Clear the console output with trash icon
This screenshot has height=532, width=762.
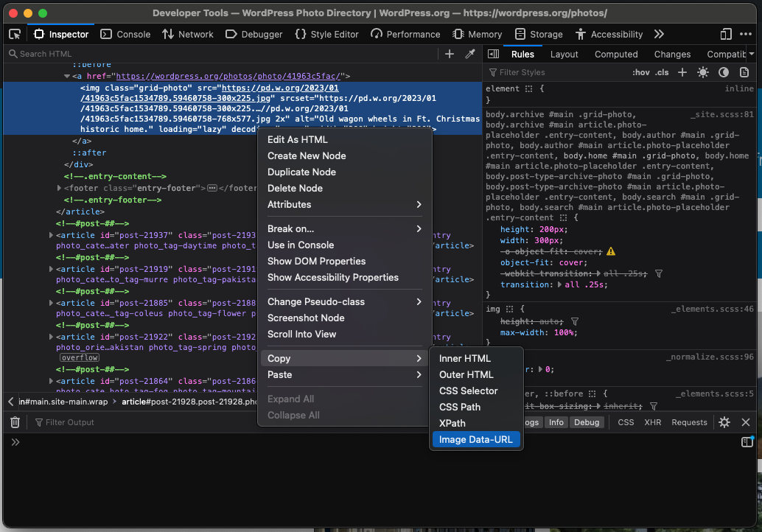(x=15, y=422)
